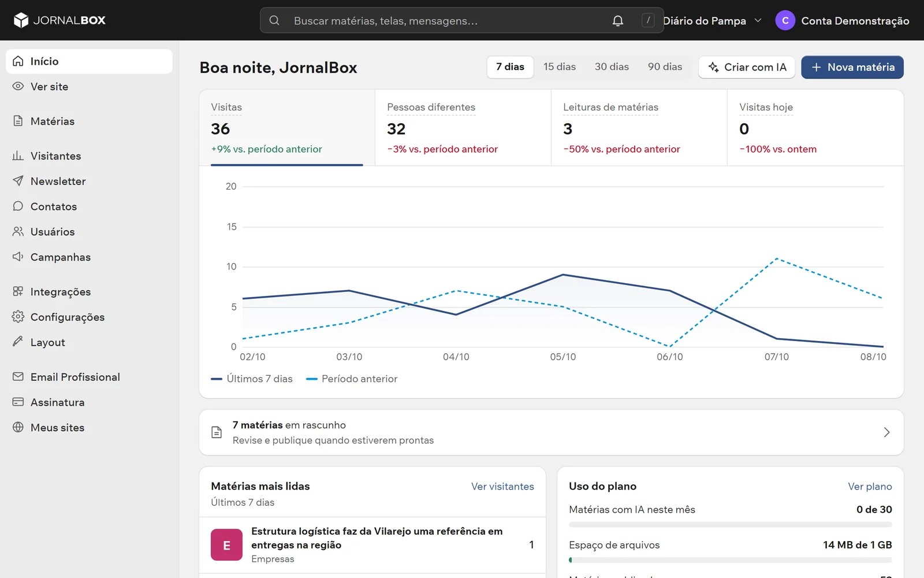Click the Contatos chat bubble icon

pyautogui.click(x=18, y=206)
